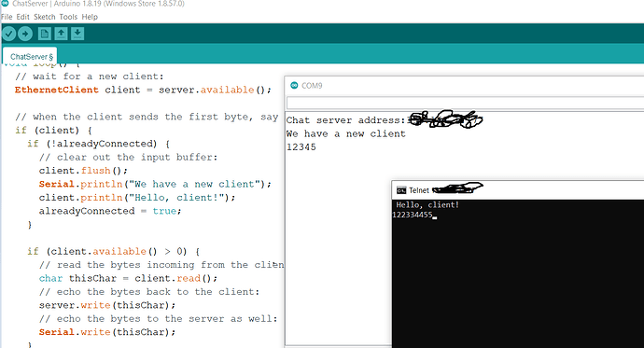Screen dimensions: 644x348
Task: Save the sketch with Save icon
Action: pos(77,34)
